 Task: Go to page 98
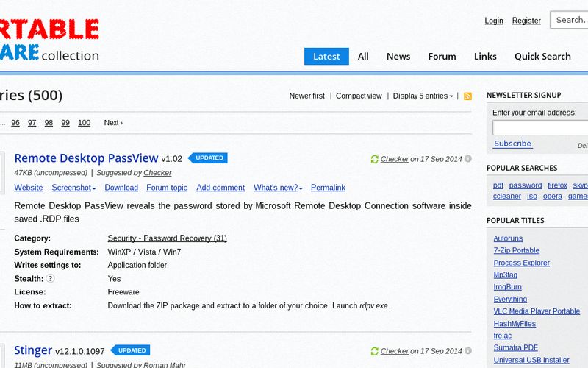pos(49,123)
